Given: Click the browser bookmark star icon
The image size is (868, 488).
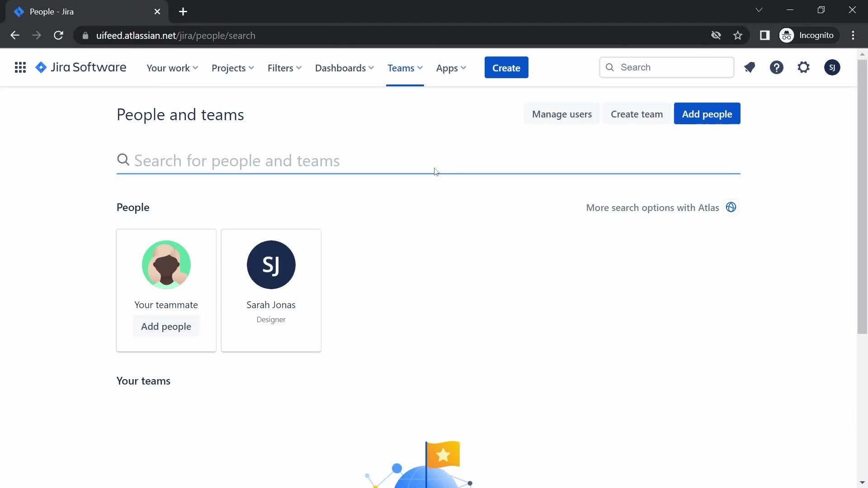Looking at the screenshot, I should [738, 36].
